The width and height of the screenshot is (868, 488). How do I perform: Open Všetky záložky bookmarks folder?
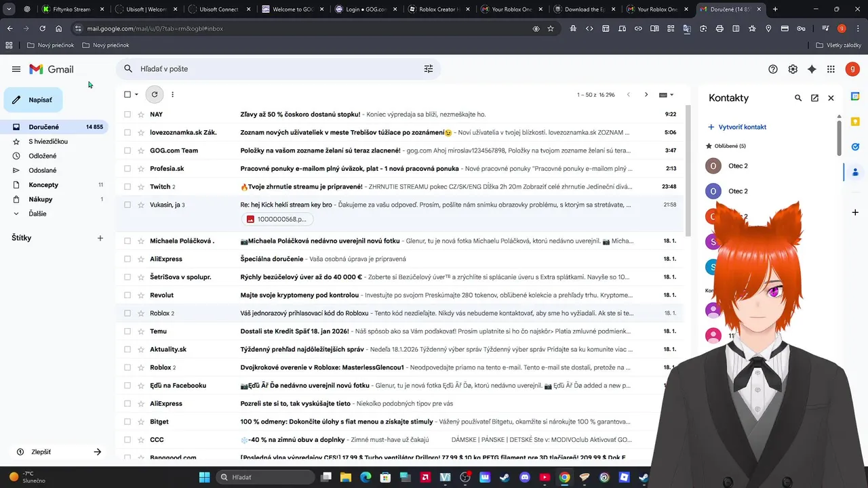pyautogui.click(x=838, y=45)
